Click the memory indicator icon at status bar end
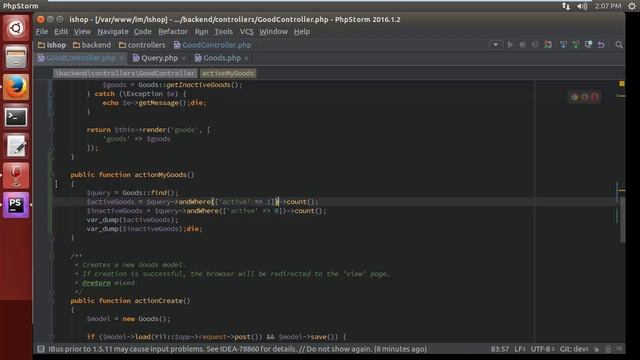640x360 pixels. (619, 349)
